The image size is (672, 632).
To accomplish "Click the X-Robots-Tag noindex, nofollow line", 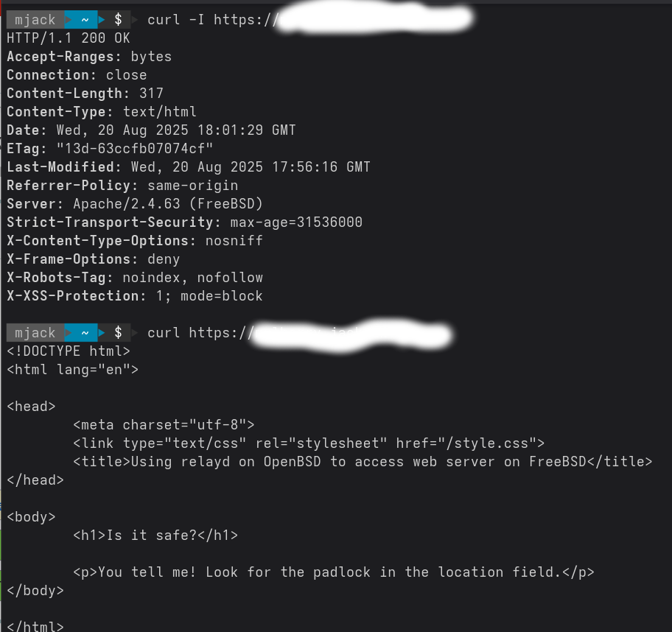I will tap(135, 278).
